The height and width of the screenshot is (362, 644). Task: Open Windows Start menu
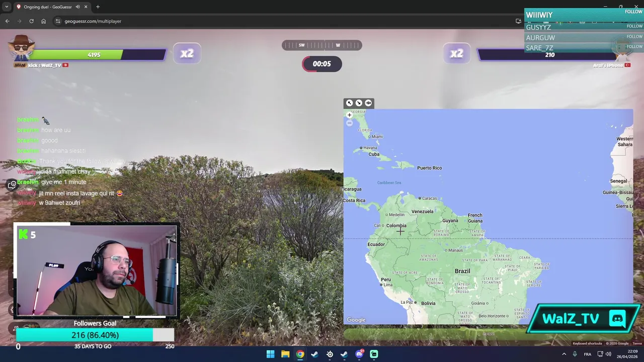(x=270, y=354)
